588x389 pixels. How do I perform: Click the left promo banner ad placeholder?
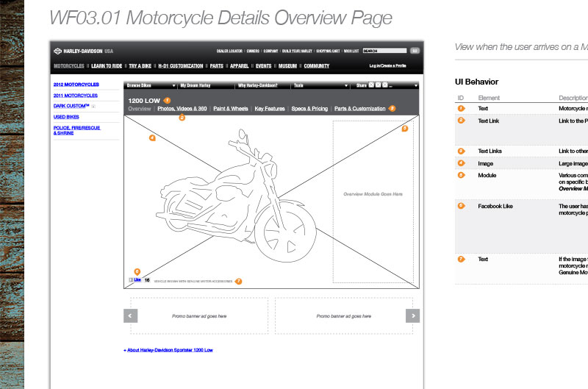pyautogui.click(x=199, y=316)
